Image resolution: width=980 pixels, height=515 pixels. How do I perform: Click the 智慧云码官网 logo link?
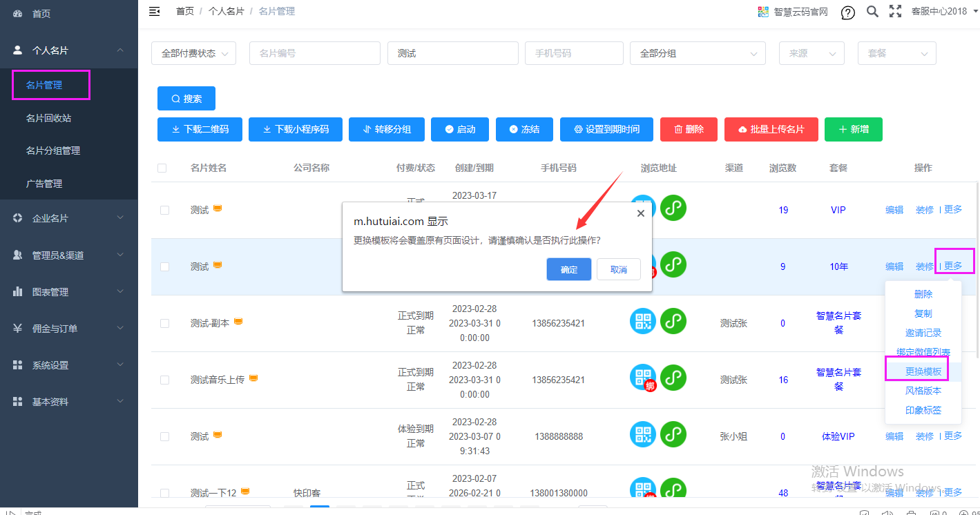[792, 12]
